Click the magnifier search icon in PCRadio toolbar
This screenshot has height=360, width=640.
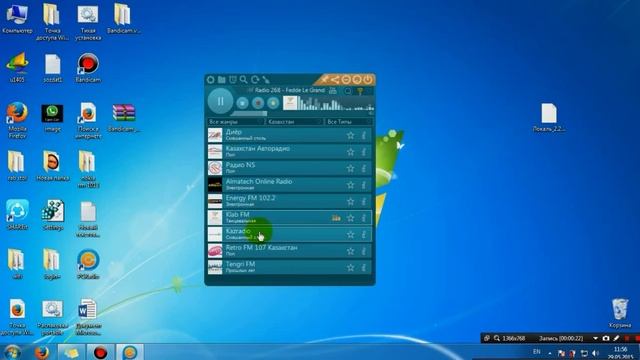(x=244, y=80)
